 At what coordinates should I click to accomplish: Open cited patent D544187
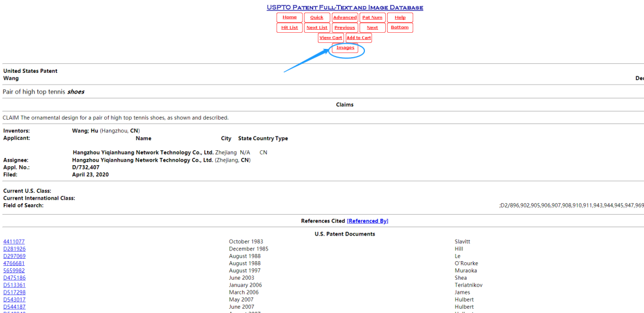click(14, 307)
